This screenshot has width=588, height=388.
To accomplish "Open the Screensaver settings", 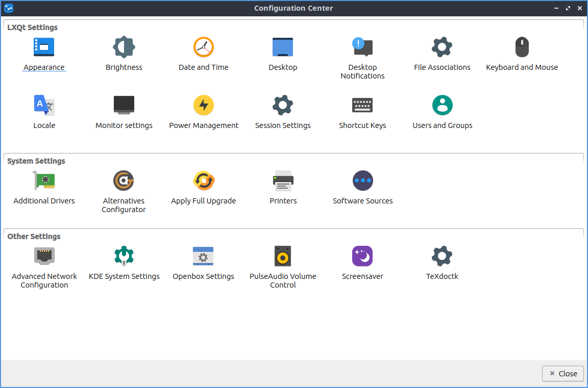I will pyautogui.click(x=362, y=256).
